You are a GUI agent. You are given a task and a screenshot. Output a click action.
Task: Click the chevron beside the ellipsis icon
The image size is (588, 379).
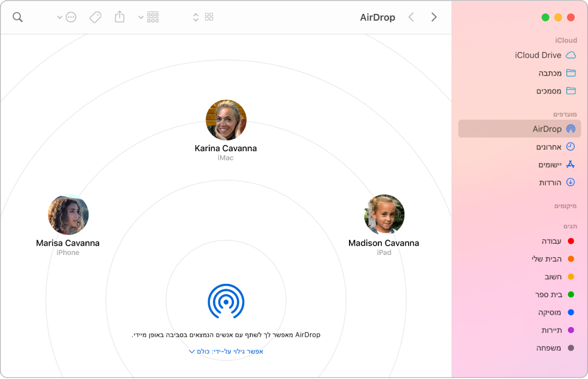point(59,17)
